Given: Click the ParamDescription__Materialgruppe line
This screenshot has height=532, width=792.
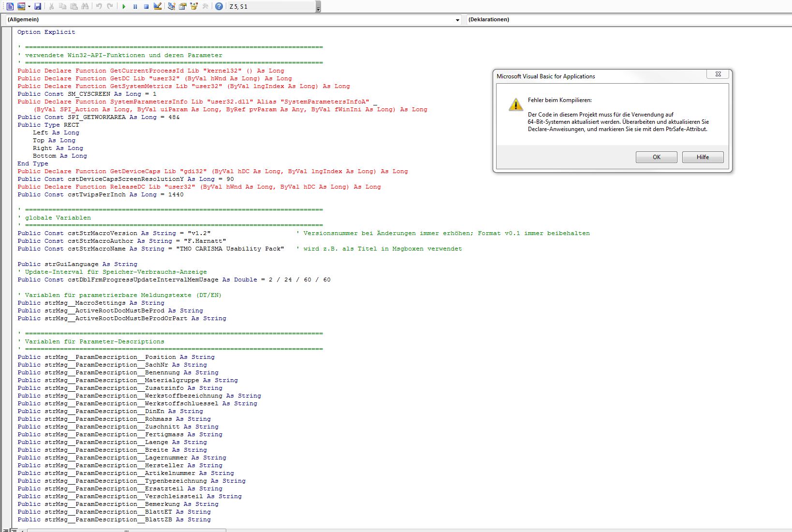Looking at the screenshot, I should click(x=128, y=380).
